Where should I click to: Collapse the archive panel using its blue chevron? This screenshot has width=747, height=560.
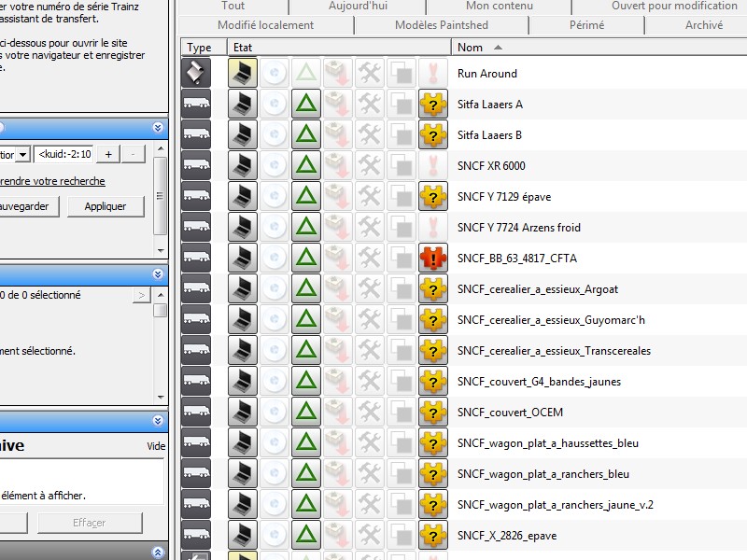(x=158, y=421)
